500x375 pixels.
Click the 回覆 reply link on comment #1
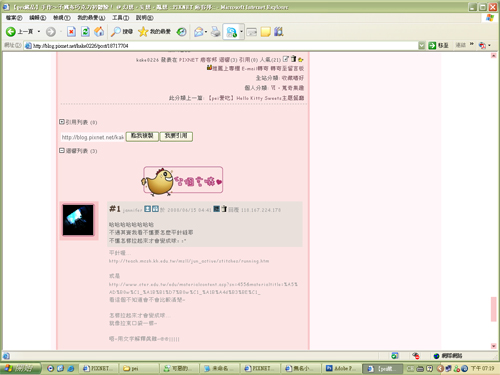pos(234,210)
